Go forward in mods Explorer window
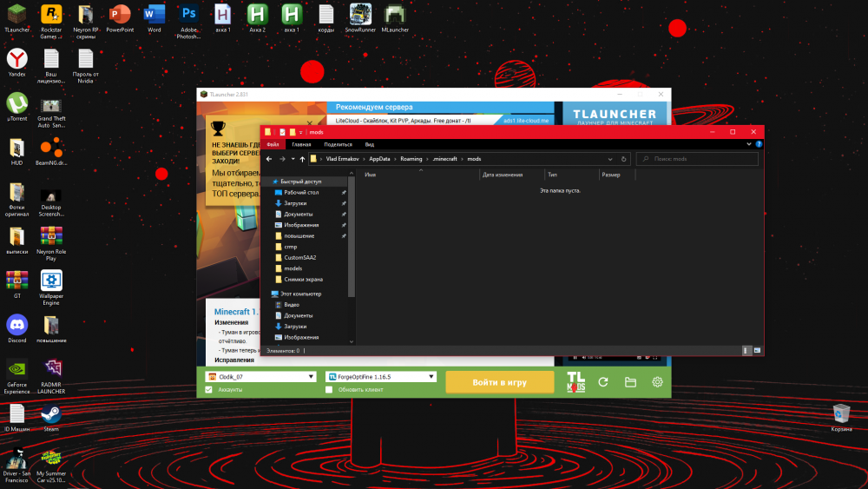This screenshot has width=868, height=489. coord(282,159)
